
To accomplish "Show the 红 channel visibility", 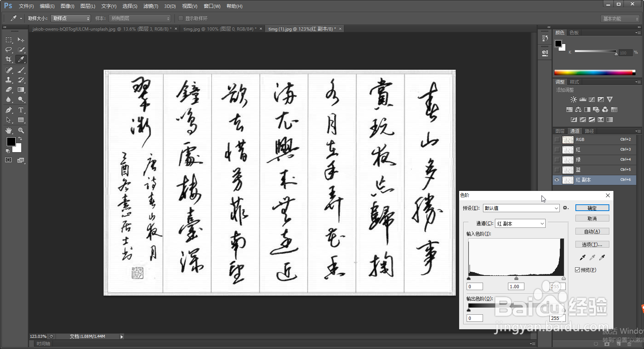I will (x=557, y=150).
